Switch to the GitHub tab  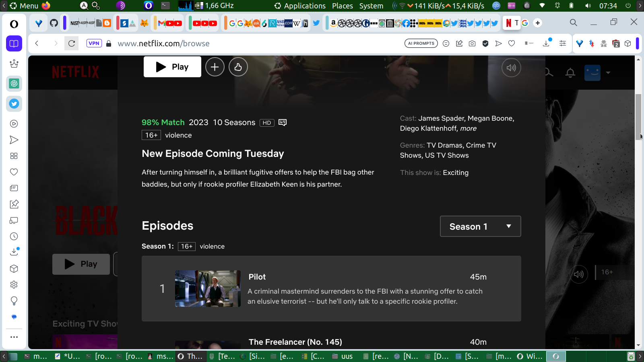point(54,23)
